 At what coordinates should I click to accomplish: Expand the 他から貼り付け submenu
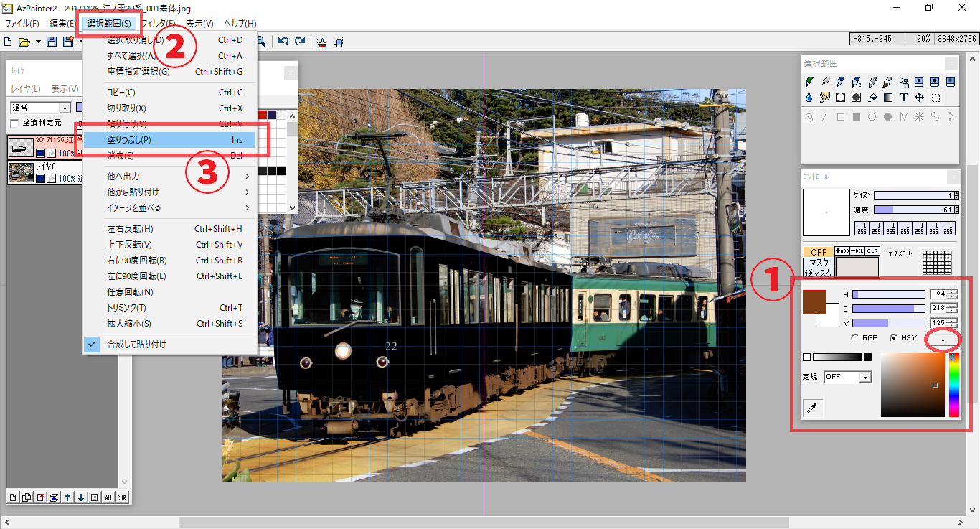click(169, 192)
